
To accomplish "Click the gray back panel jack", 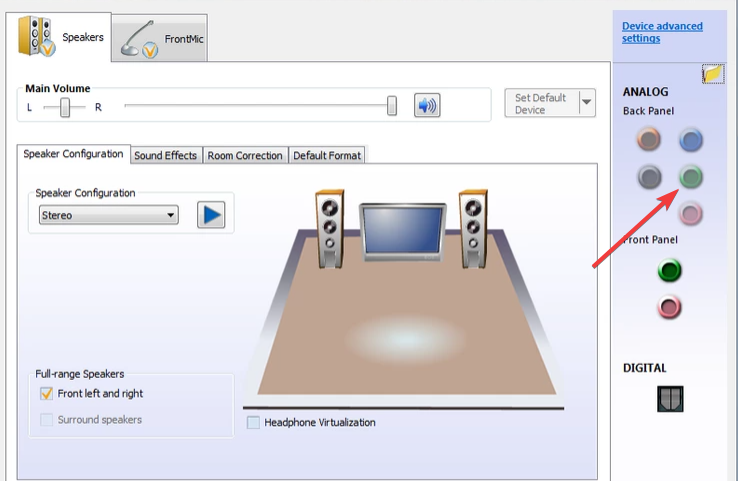I will click(x=650, y=177).
